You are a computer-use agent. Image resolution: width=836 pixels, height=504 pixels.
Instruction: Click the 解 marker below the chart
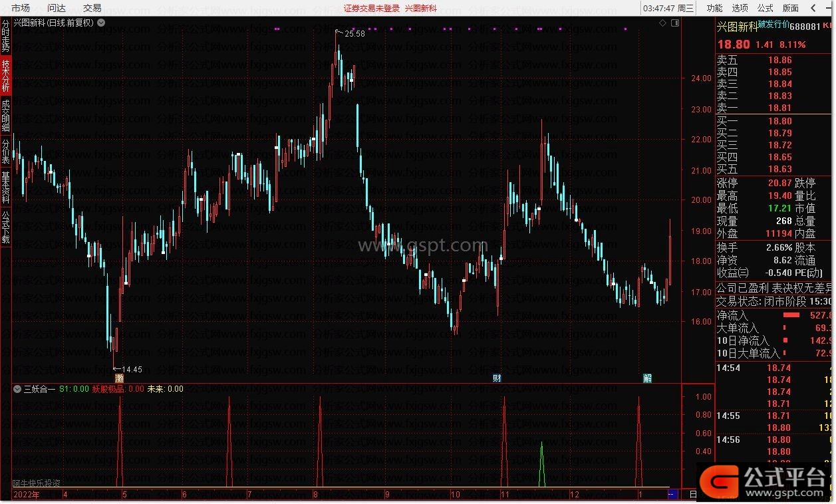click(x=647, y=378)
